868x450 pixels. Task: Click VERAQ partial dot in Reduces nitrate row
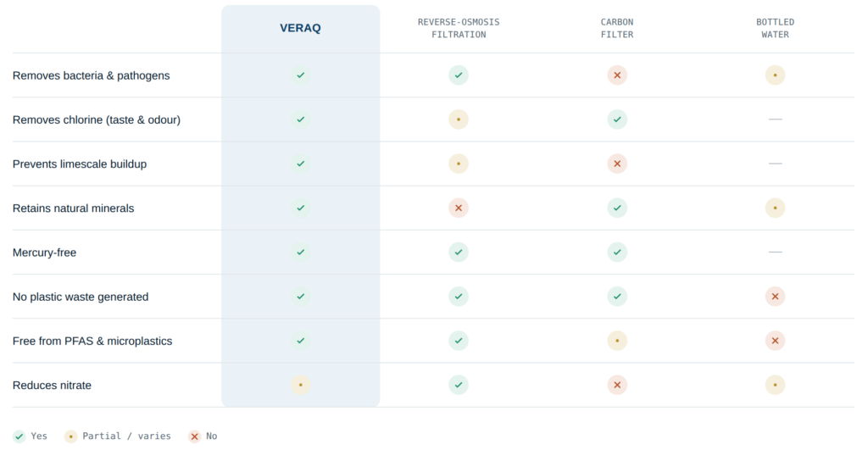(301, 386)
